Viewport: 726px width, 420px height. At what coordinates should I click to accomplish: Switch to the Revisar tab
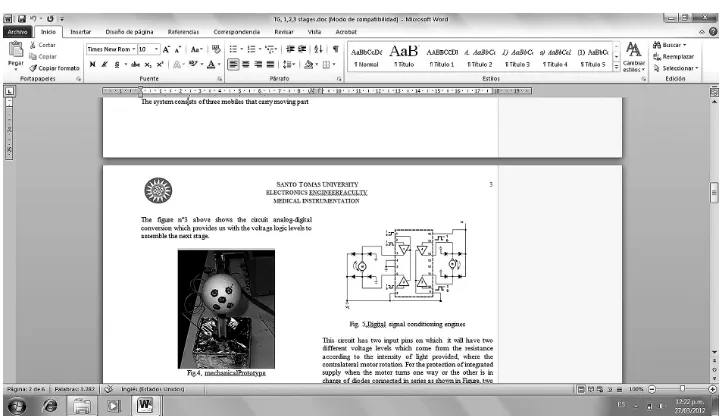[284, 31]
